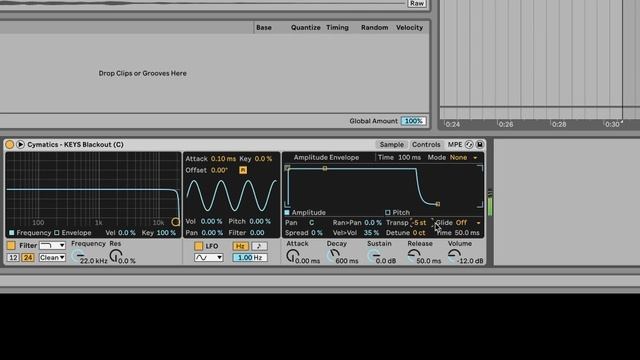Click the LFO Pitch 0.00 % amount
This screenshot has width=640, height=360.
pos(260,221)
